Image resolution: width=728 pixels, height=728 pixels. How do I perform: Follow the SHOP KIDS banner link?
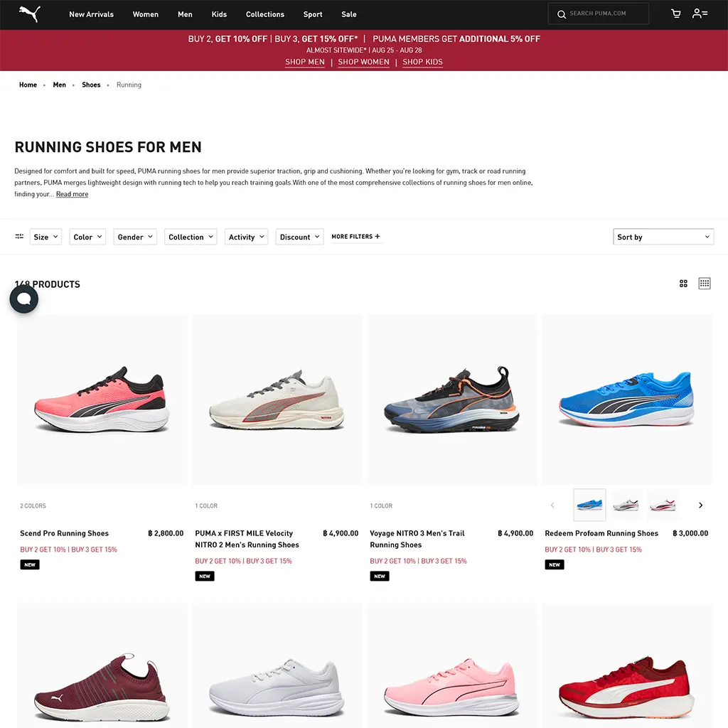click(422, 63)
